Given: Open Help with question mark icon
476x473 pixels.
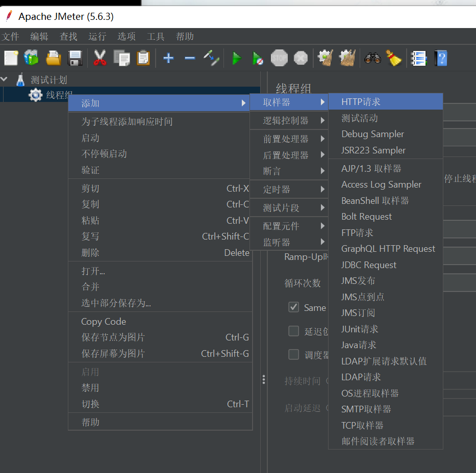Looking at the screenshot, I should tap(441, 58).
